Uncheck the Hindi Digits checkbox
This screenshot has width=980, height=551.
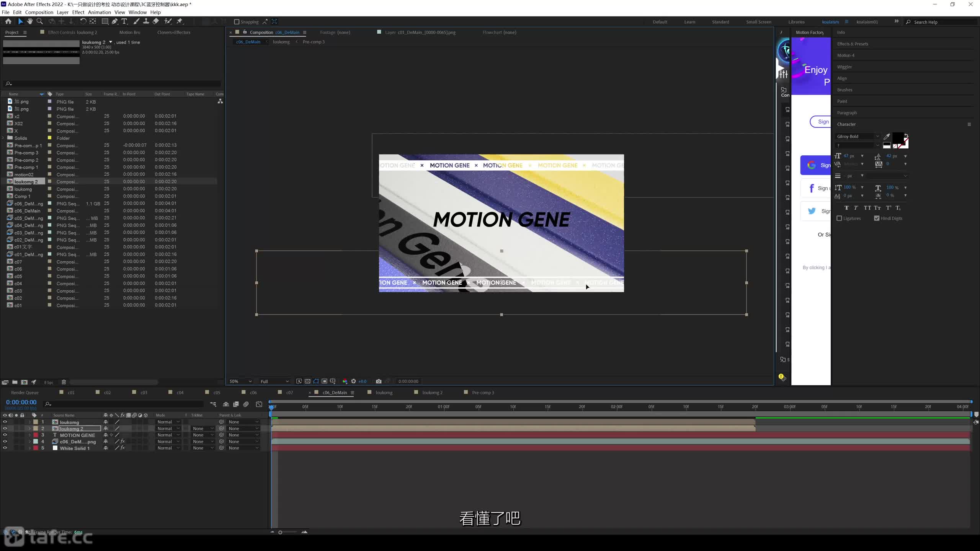coord(877,218)
